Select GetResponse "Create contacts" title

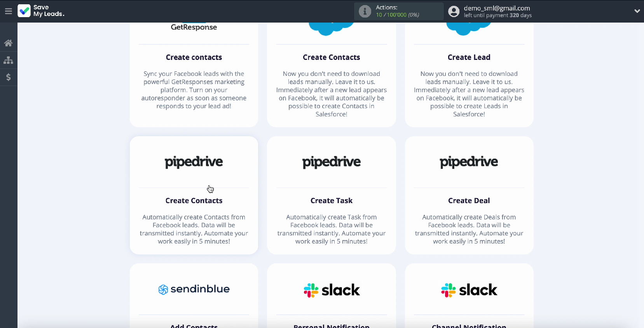194,58
